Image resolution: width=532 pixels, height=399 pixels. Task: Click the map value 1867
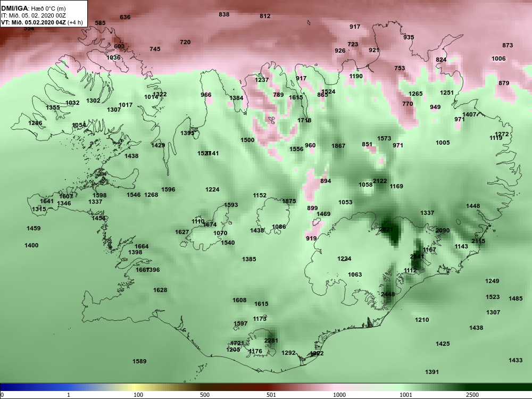(338, 146)
